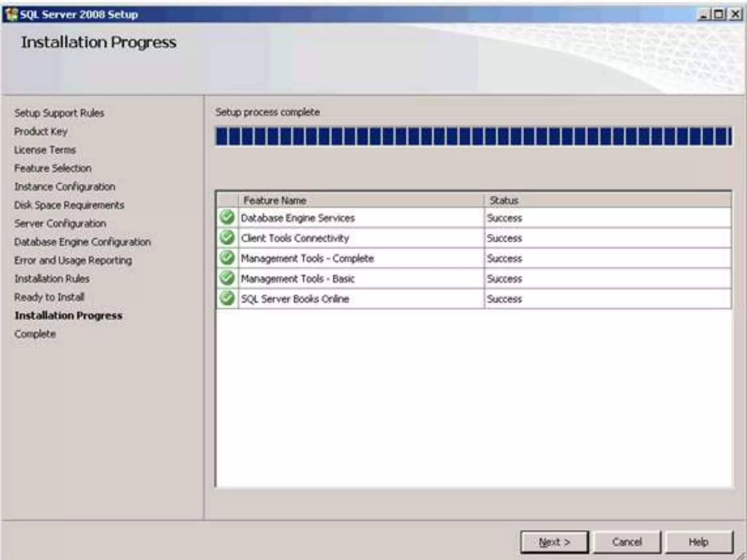Image resolution: width=747 pixels, height=560 pixels.
Task: Maximize the setup window
Action: 719,15
